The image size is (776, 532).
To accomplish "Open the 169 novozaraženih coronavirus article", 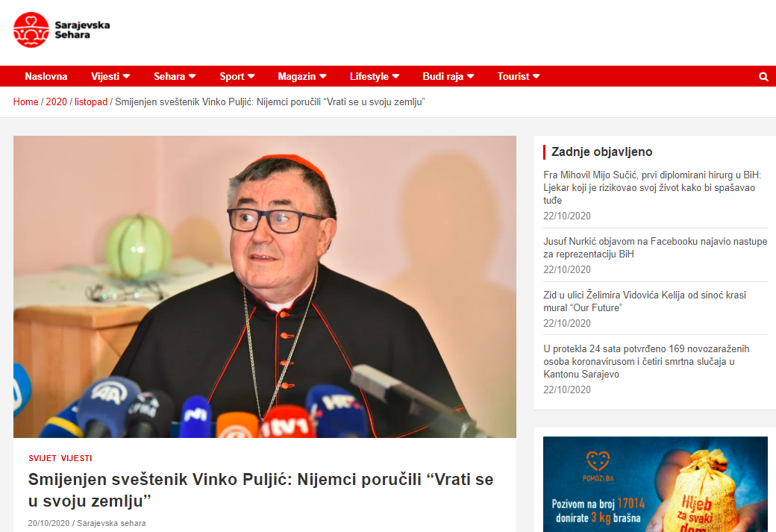I will pos(646,361).
